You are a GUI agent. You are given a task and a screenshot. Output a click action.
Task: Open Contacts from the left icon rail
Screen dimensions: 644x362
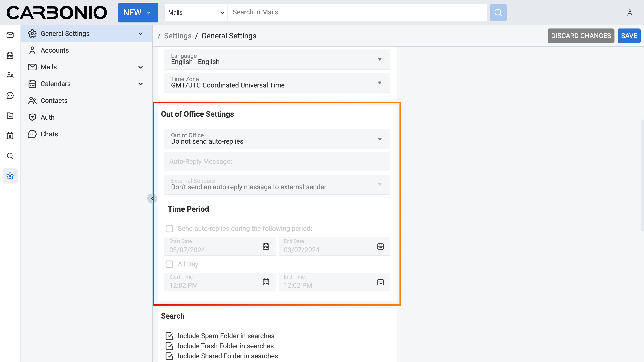10,75
